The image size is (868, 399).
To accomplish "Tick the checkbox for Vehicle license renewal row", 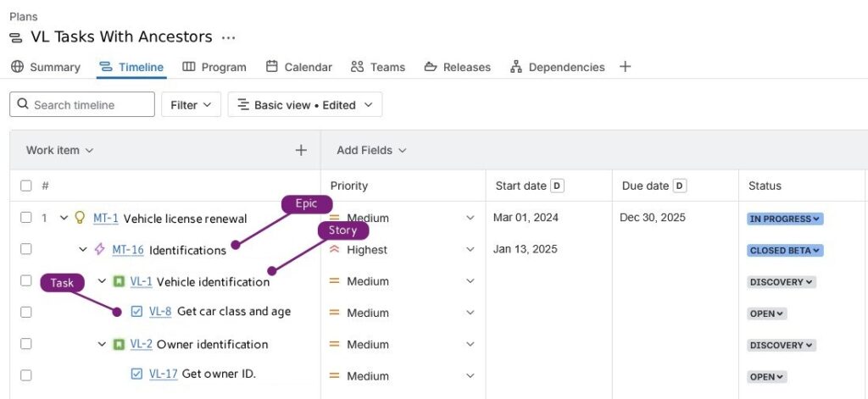I will (26, 218).
